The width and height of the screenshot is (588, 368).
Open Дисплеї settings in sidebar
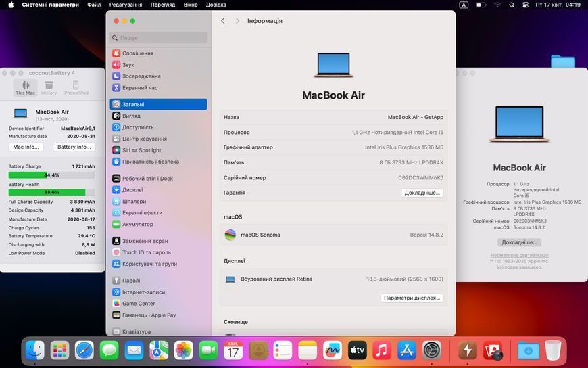pyautogui.click(x=158, y=189)
